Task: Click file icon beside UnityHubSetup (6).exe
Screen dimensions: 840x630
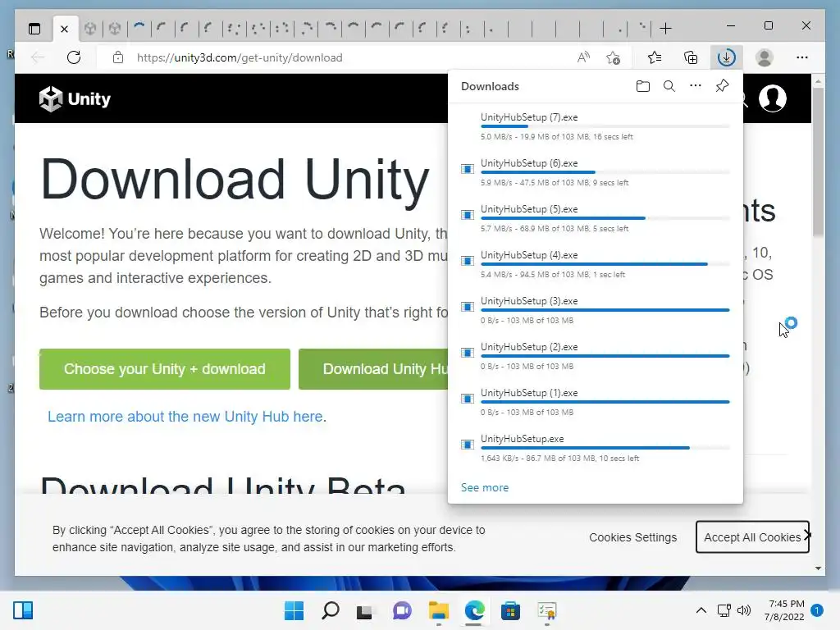Action: 467,169
